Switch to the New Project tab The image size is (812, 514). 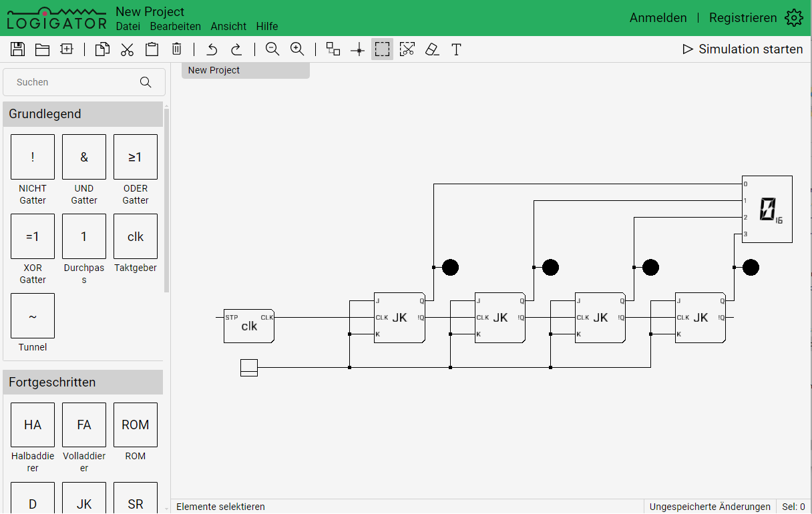tap(246, 70)
